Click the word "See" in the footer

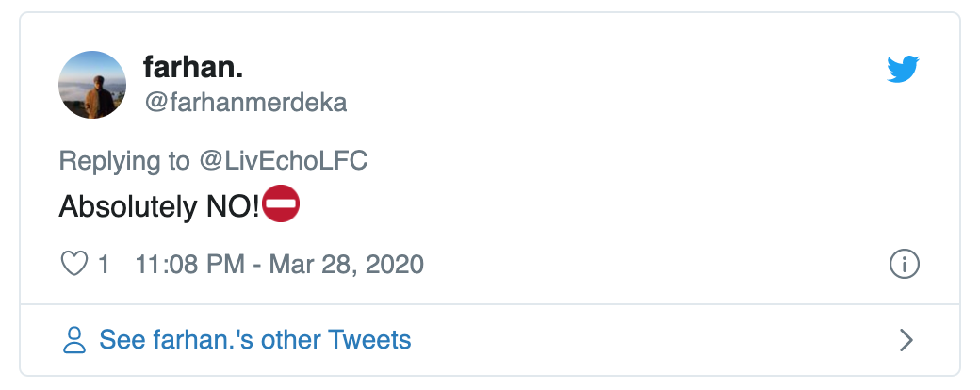pyautogui.click(x=121, y=339)
